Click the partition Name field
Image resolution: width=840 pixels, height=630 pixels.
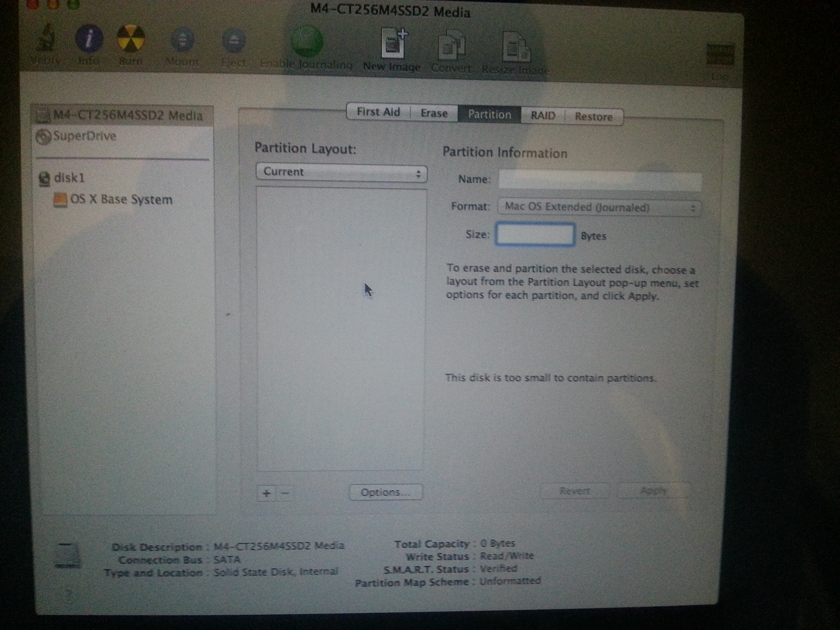[600, 181]
